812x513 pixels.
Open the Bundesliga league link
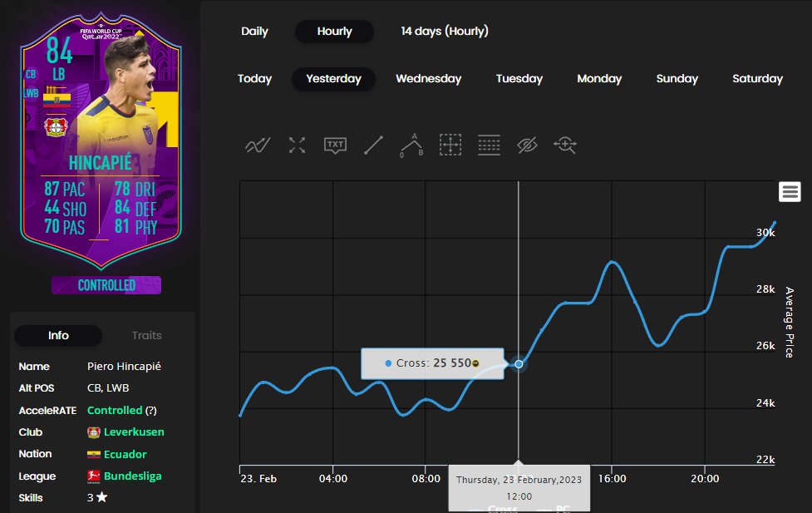click(x=133, y=476)
